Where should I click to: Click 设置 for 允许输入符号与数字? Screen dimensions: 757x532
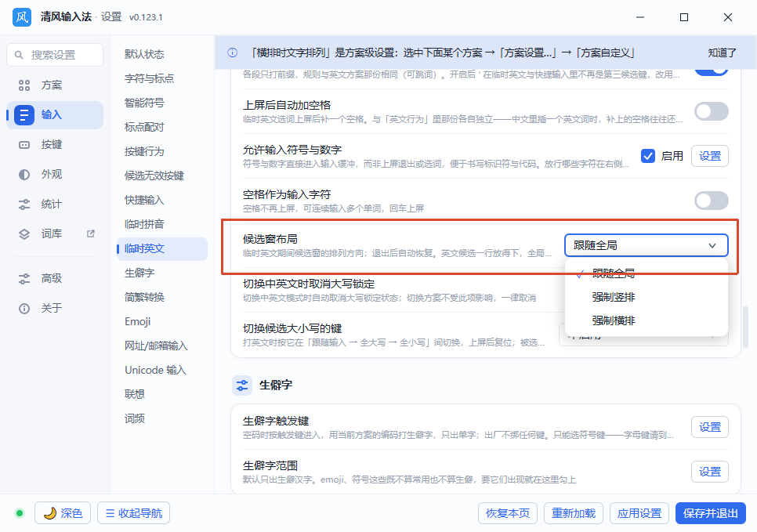click(x=710, y=156)
